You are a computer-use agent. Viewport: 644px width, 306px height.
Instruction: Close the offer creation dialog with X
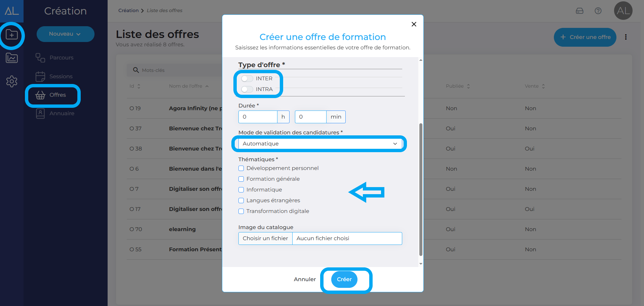pos(414,24)
